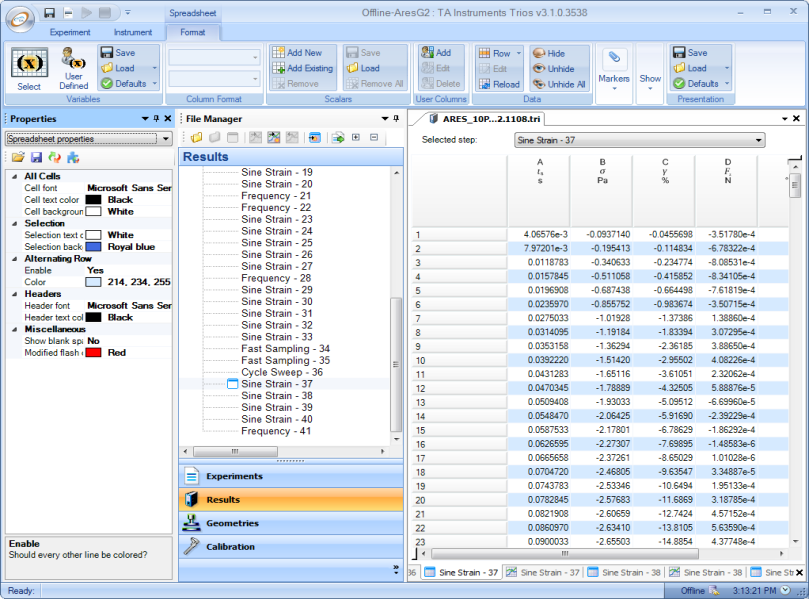The width and height of the screenshot is (809, 599).
Task: Pin the Properties panel
Action: click(156, 119)
